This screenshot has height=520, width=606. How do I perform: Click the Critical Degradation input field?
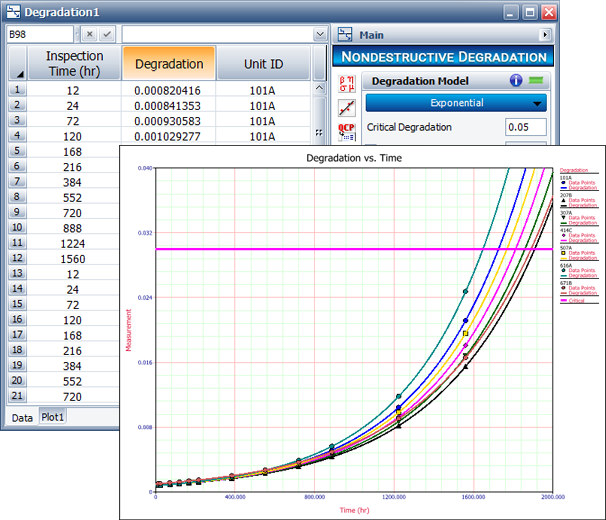coord(525,127)
